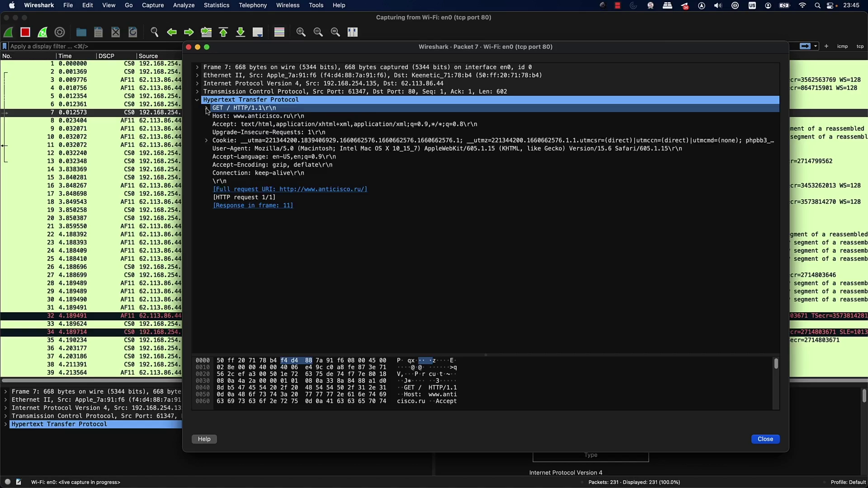Image resolution: width=868 pixels, height=488 pixels.
Task: Collapse the Hypertext Transfer Protocol section
Action: click(197, 100)
